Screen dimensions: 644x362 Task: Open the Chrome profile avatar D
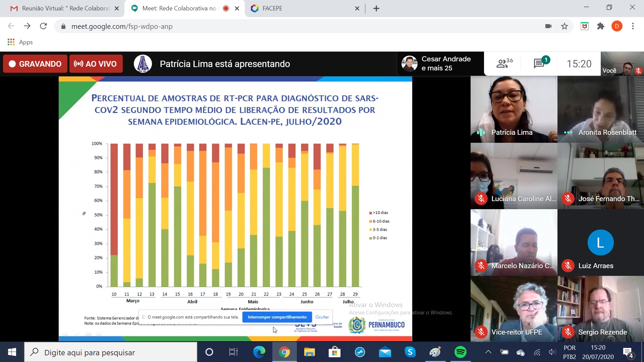pos(617,26)
